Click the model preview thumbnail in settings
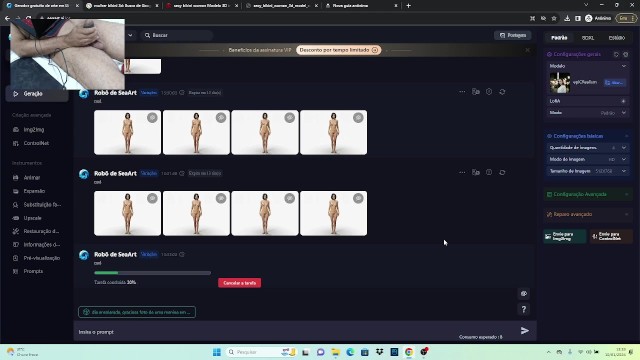Viewport: 640px width, 360px height. pyautogui.click(x=560, y=83)
